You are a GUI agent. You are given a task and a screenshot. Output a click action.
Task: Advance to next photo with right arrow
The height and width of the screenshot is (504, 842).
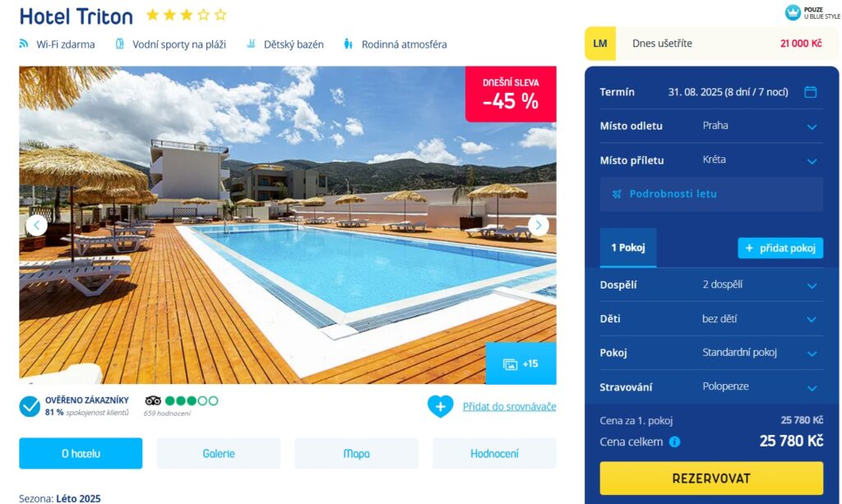pyautogui.click(x=538, y=225)
